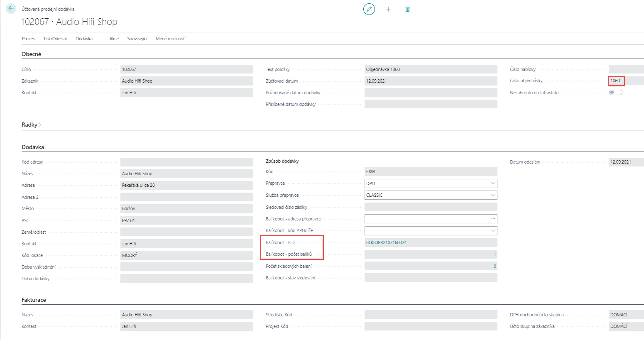Screen dimensions: 644x340
Task: Open the Dodávka menu
Action: 84,39
